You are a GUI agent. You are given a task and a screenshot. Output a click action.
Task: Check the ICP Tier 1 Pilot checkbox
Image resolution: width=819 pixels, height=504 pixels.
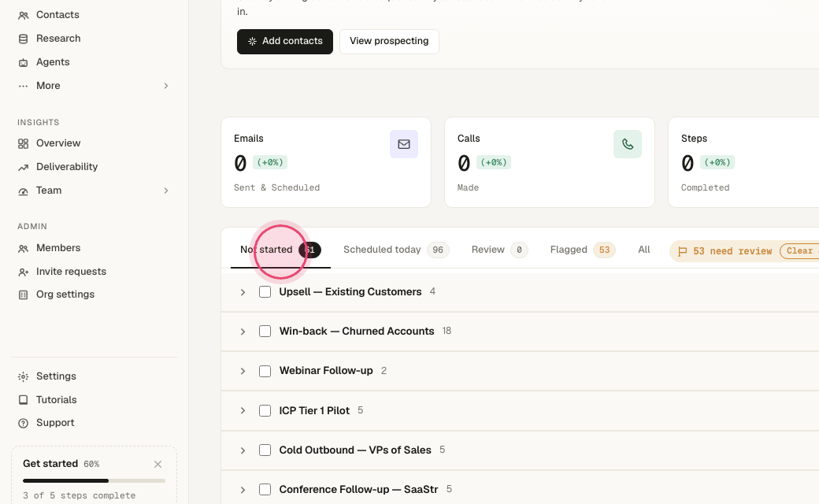[265, 410]
